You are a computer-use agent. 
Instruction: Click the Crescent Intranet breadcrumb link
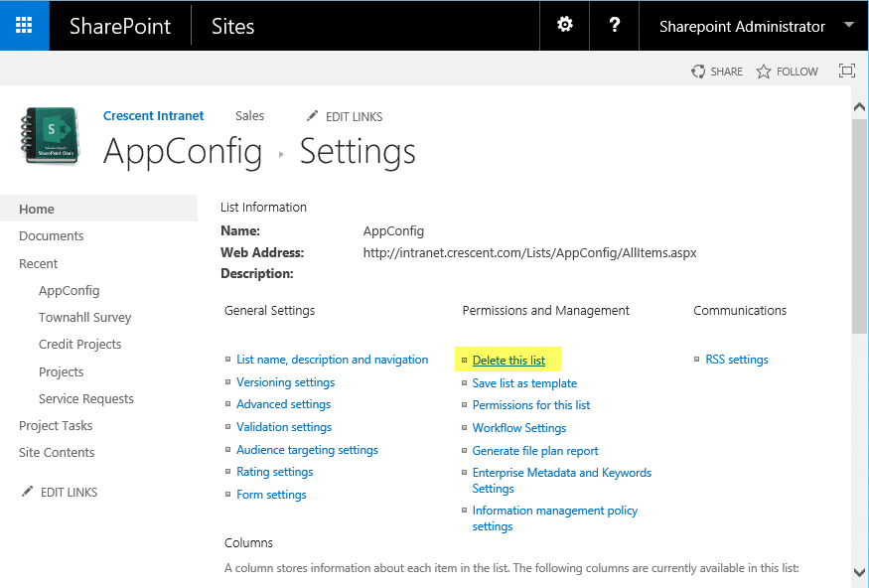(153, 115)
